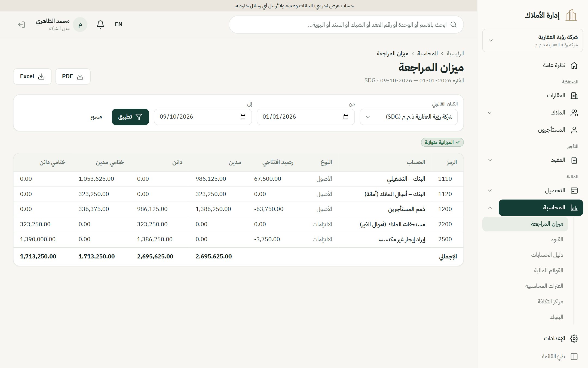The height and width of the screenshot is (368, 588).
Task: Export the report to Excel
Action: tap(32, 77)
